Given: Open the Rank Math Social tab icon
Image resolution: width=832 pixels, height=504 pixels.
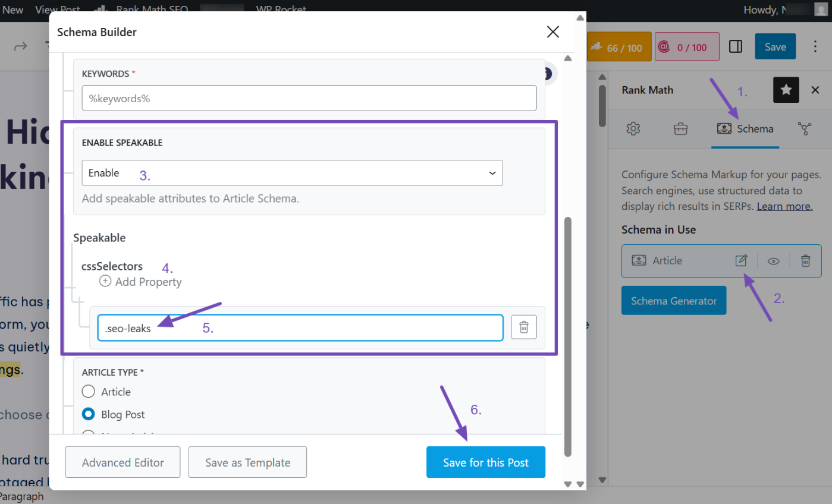Looking at the screenshot, I should click(x=805, y=128).
